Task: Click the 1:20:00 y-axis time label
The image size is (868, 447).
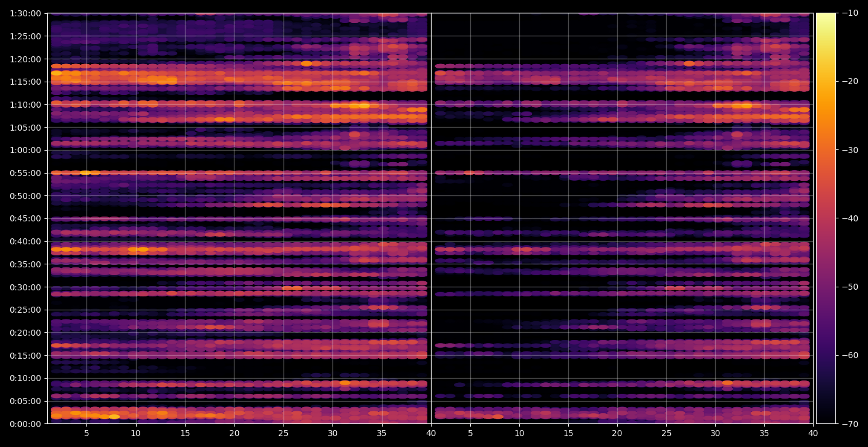Action: click(25, 59)
